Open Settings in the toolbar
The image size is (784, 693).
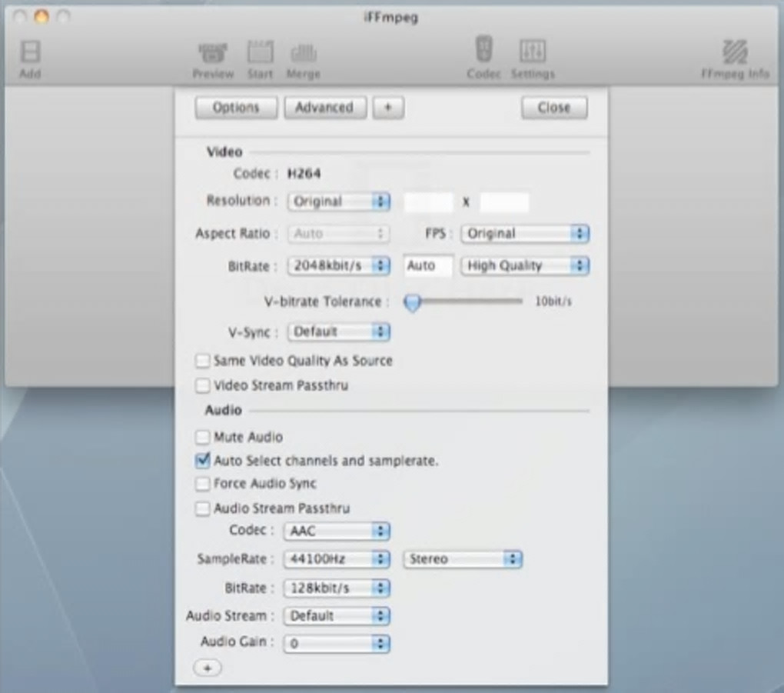coord(533,59)
